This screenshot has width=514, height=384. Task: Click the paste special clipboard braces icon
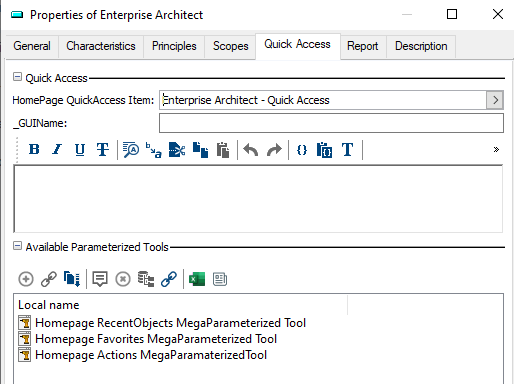pos(324,150)
